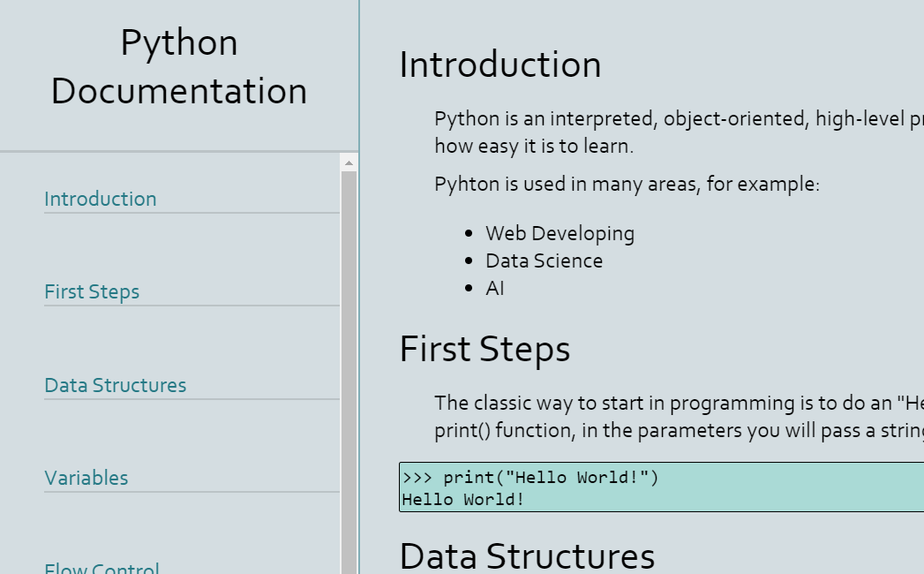Click the sidebar vertical scrollbar track

pos(349,372)
